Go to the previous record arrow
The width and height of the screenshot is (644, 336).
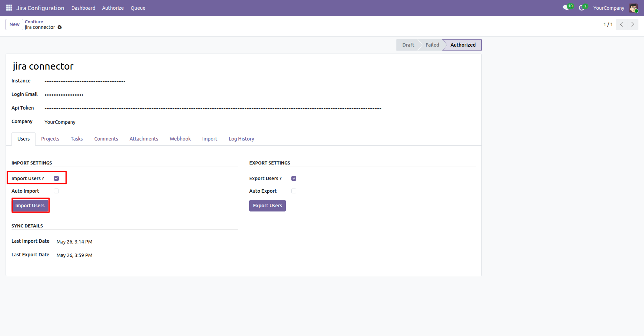click(621, 24)
